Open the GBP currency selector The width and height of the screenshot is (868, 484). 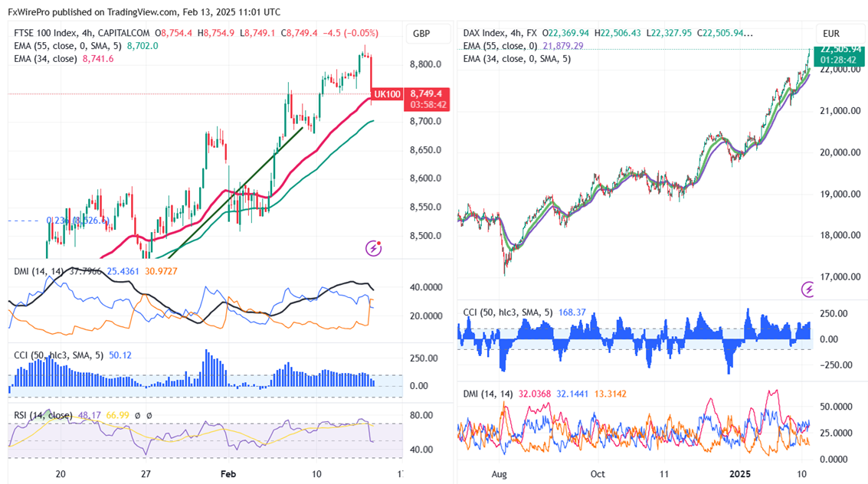[x=421, y=34]
